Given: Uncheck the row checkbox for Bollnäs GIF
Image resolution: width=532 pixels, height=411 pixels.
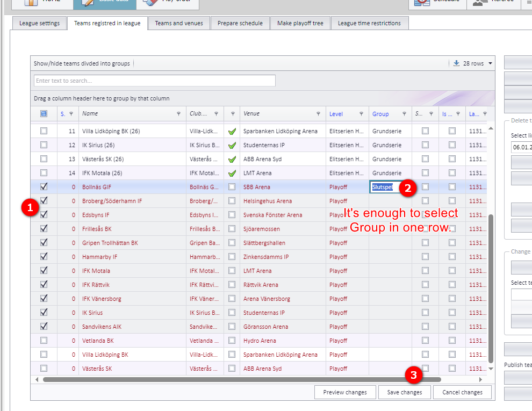Looking at the screenshot, I should click(x=44, y=186).
